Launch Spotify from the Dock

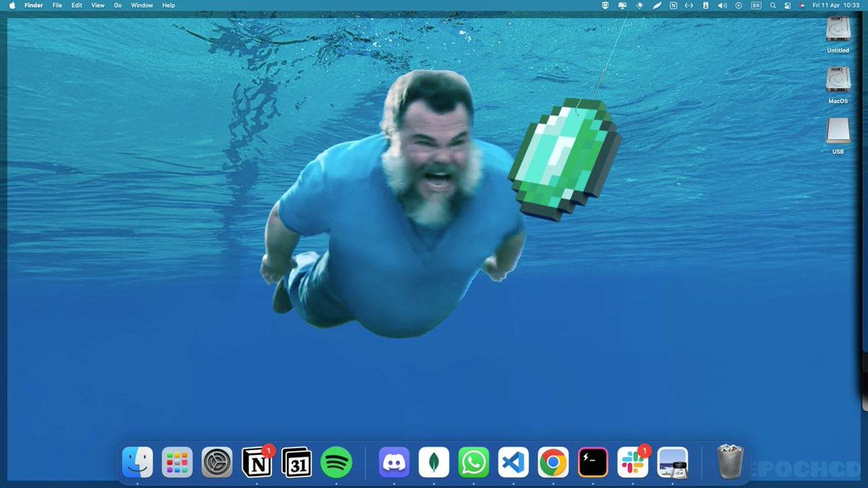tap(336, 462)
